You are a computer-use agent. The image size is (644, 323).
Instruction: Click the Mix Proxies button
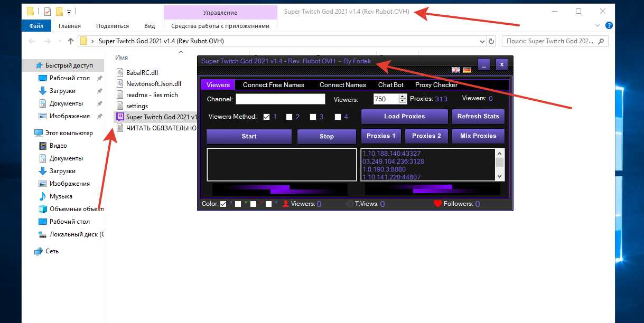(478, 136)
